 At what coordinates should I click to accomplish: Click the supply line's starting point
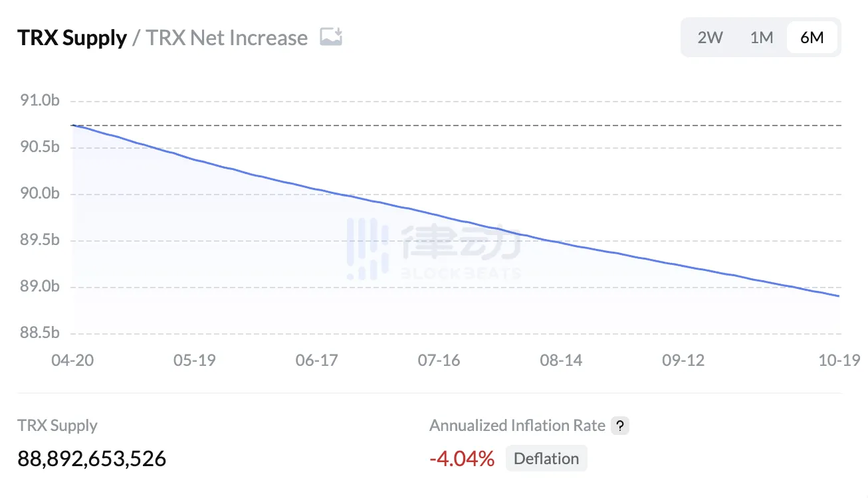[72, 125]
